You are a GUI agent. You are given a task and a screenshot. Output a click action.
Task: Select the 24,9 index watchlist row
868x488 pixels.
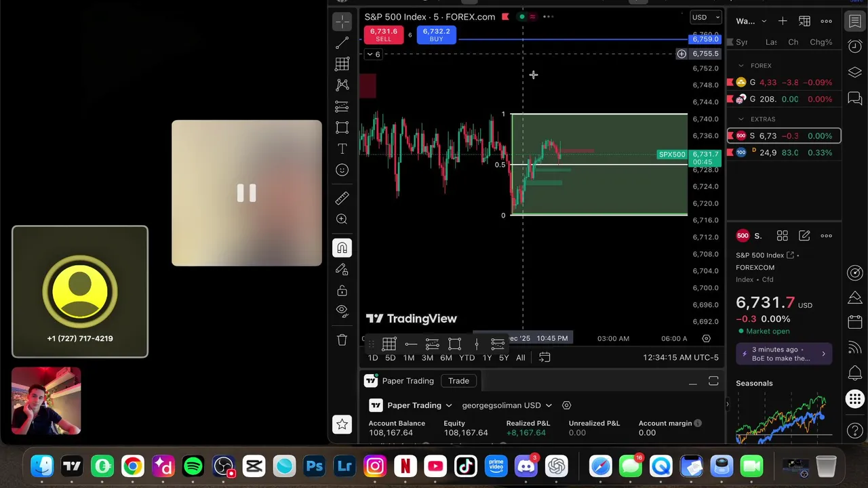pos(784,152)
